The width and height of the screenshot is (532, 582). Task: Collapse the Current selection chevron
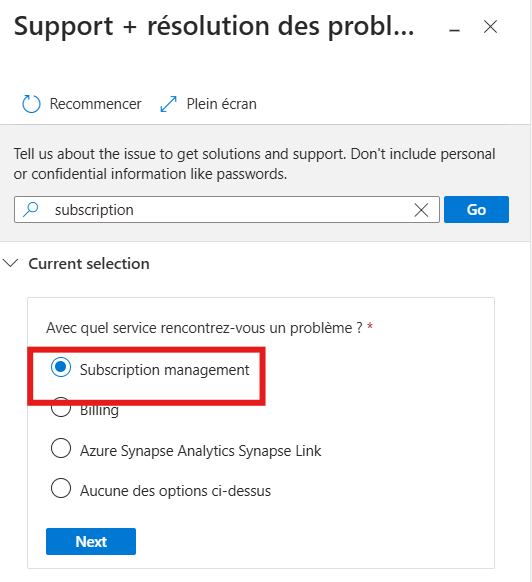pos(10,263)
